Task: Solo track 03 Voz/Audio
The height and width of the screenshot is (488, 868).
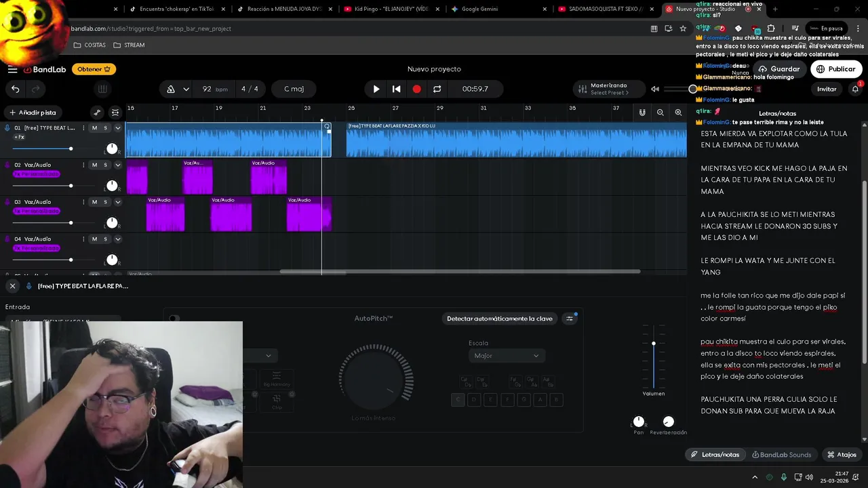Action: tap(105, 202)
